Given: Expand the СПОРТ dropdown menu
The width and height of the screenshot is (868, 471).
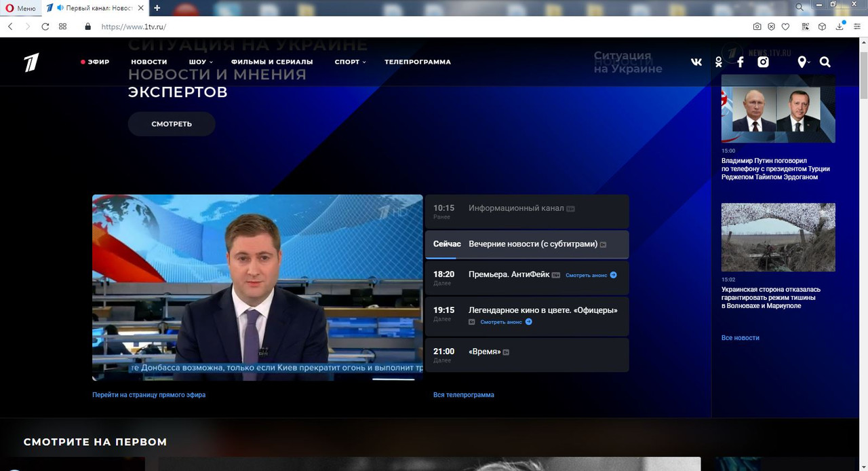Looking at the screenshot, I should pos(350,62).
